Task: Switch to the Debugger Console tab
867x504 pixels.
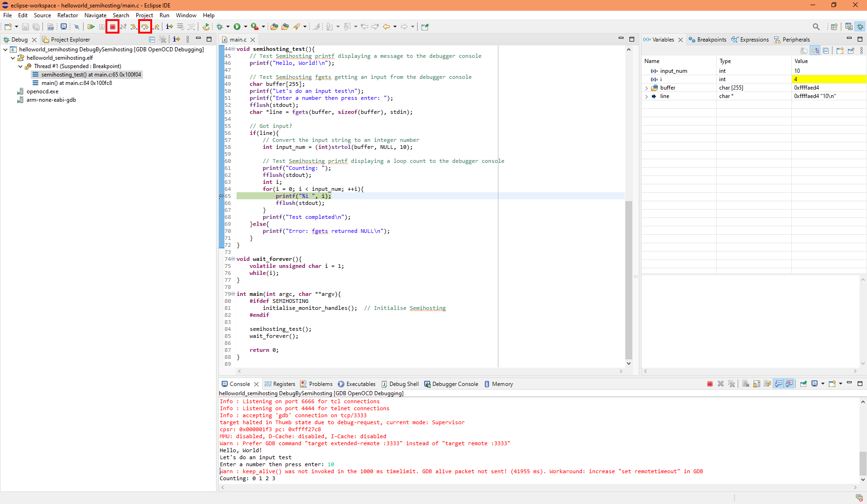Action: tap(451, 384)
